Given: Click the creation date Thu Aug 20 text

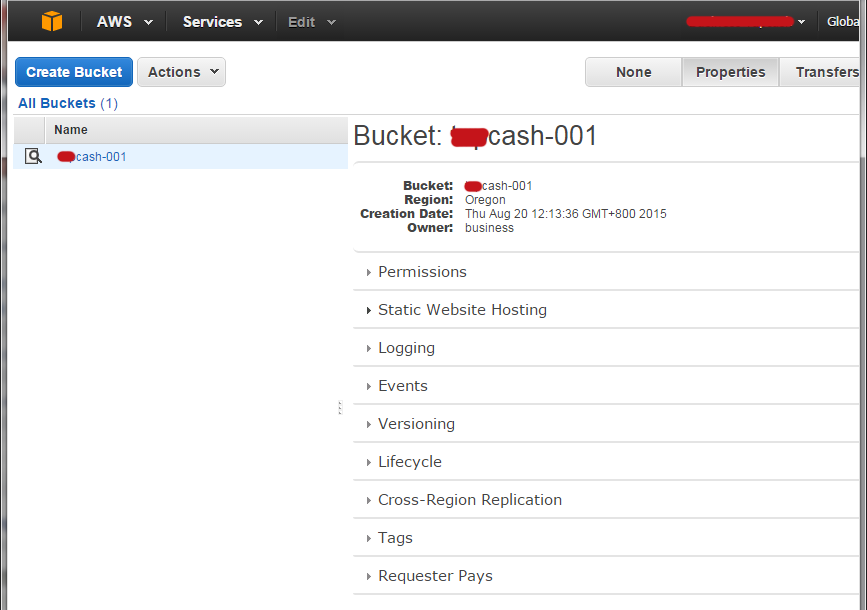Looking at the screenshot, I should coord(566,214).
